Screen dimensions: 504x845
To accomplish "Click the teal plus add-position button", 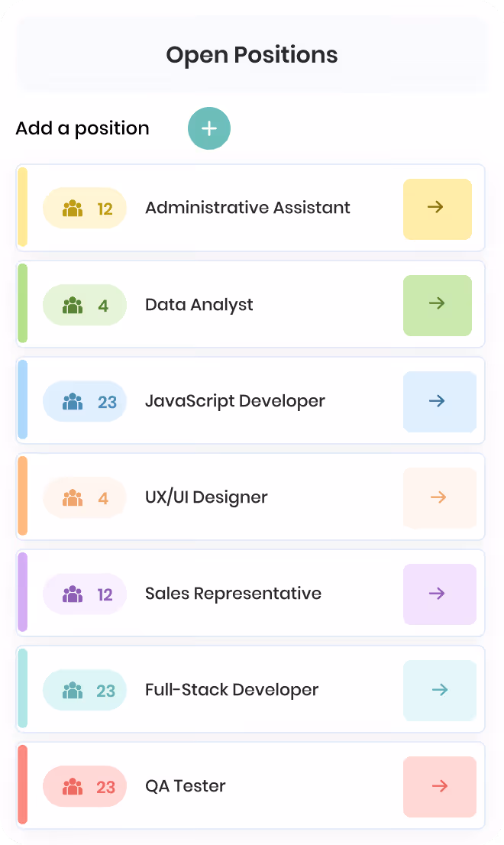I will tap(209, 128).
